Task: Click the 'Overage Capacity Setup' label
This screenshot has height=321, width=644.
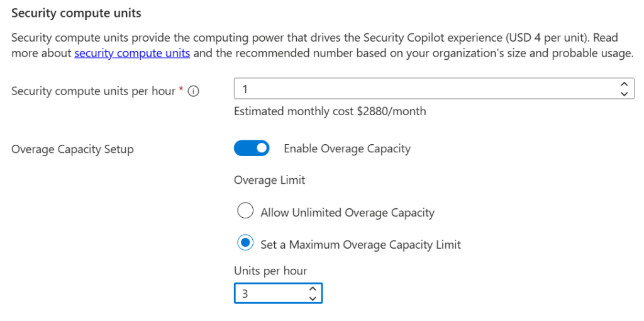Action: [72, 149]
